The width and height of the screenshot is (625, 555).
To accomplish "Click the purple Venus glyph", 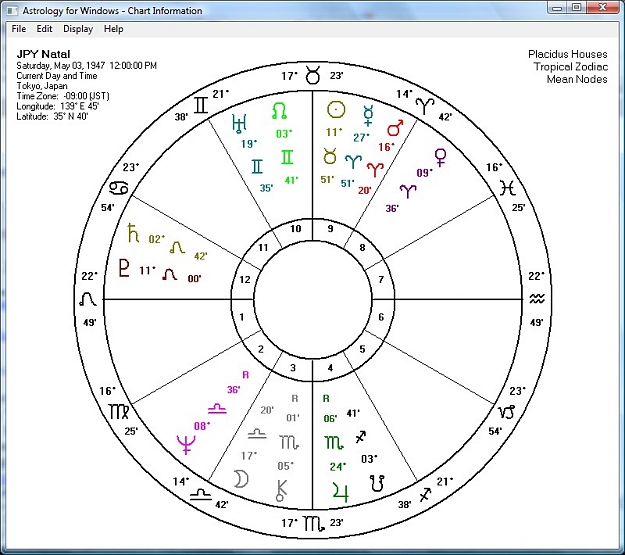I will [440, 157].
